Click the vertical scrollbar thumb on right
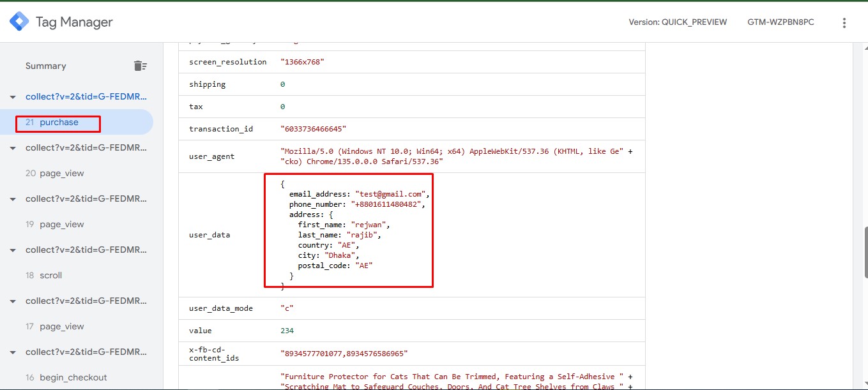Viewport: 868px width, 390px height. point(865,252)
